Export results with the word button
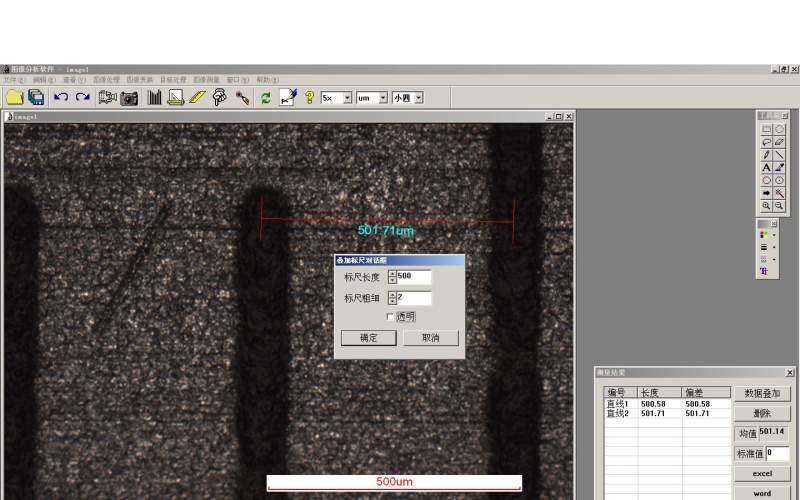Screen dimensions: 800x500 click(x=762, y=493)
